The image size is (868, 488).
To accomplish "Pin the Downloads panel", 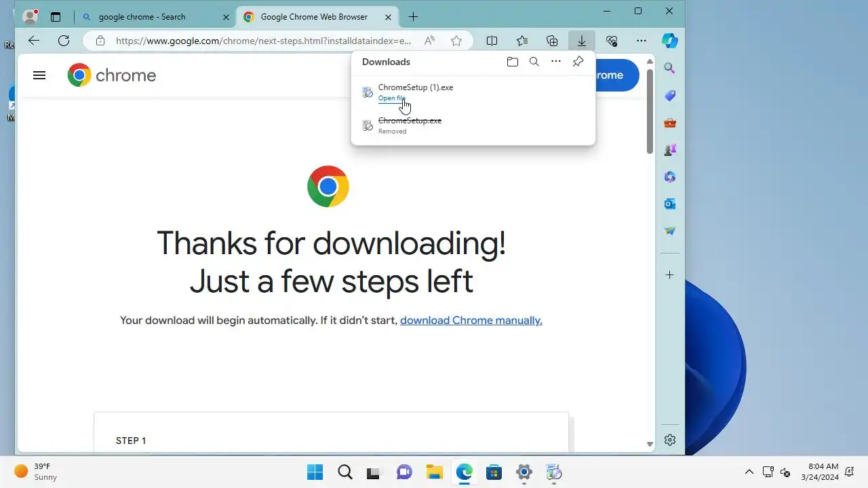I will coord(578,62).
